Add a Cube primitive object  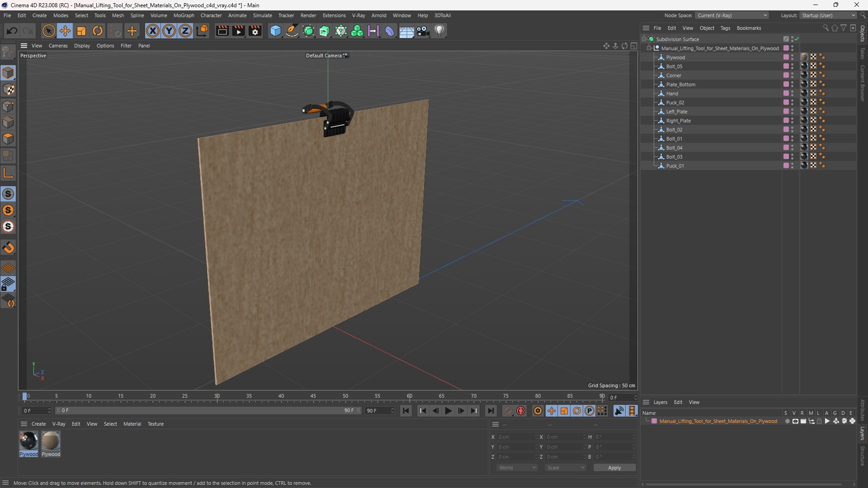(275, 31)
